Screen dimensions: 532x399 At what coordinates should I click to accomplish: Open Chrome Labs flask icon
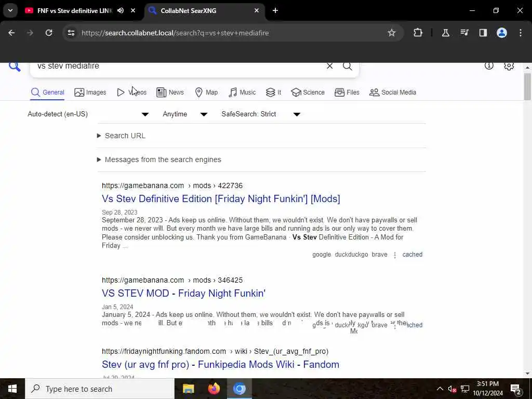coord(445,33)
